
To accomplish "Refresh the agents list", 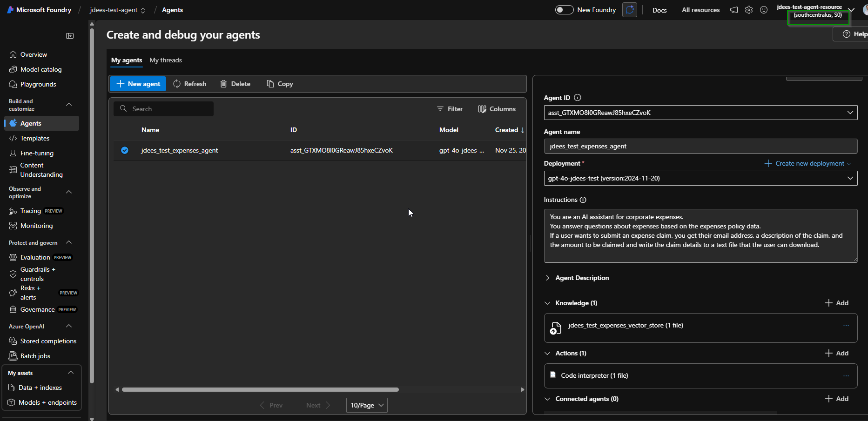I will click(x=189, y=84).
